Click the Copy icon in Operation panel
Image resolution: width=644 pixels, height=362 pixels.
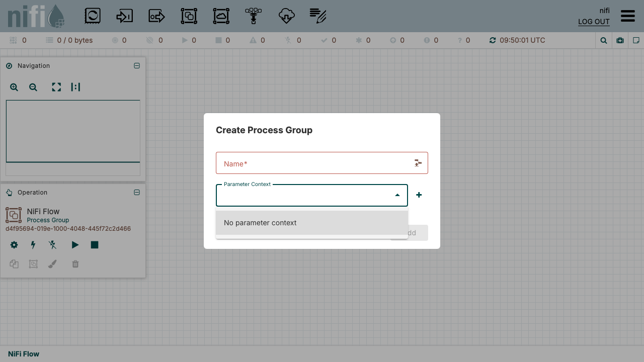click(x=14, y=264)
